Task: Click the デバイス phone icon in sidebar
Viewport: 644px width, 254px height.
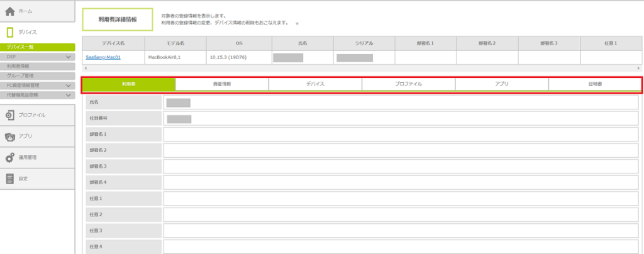Action: pos(10,31)
